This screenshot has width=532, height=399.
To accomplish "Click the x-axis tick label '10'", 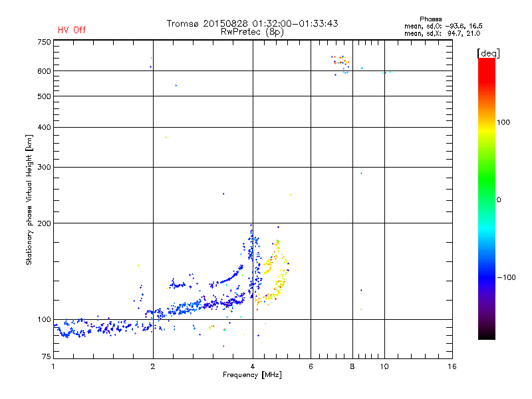I will click(x=384, y=366).
